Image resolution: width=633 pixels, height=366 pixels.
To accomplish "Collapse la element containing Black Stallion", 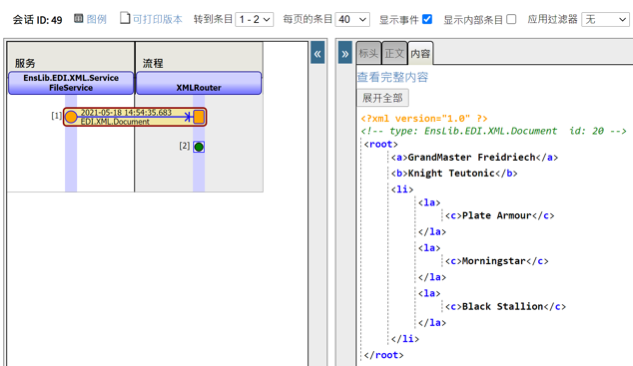I will click(x=429, y=293).
